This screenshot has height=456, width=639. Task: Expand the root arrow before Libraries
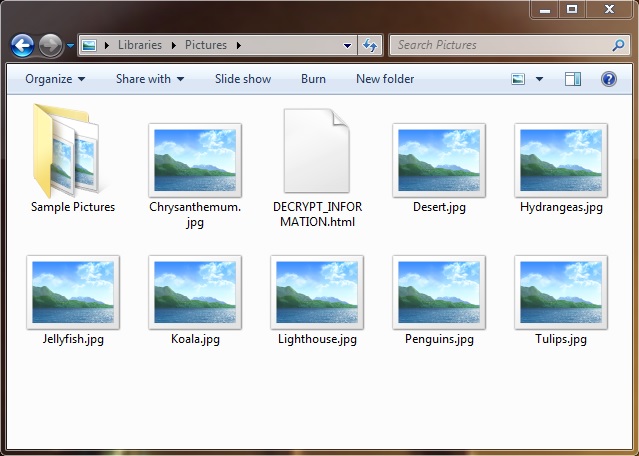(107, 45)
